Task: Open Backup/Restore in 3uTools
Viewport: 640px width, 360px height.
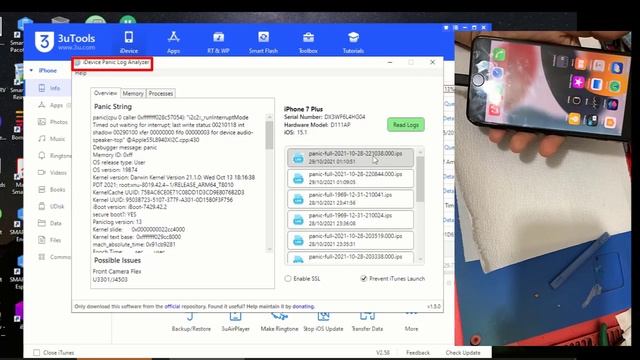Action: [x=191, y=322]
